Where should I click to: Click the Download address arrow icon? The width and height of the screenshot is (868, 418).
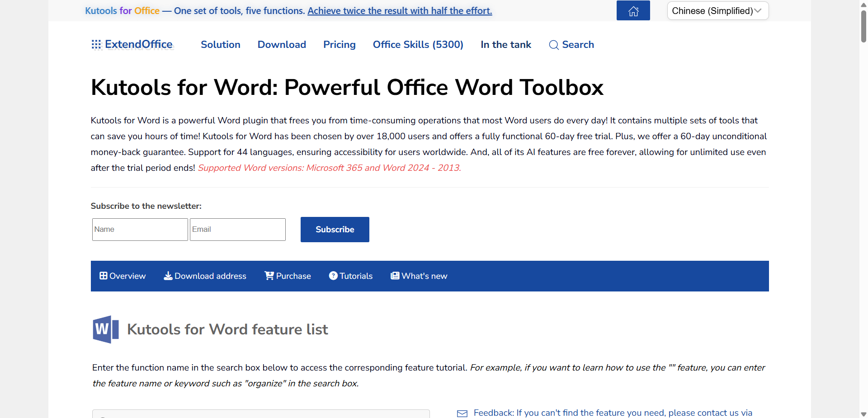point(168,276)
